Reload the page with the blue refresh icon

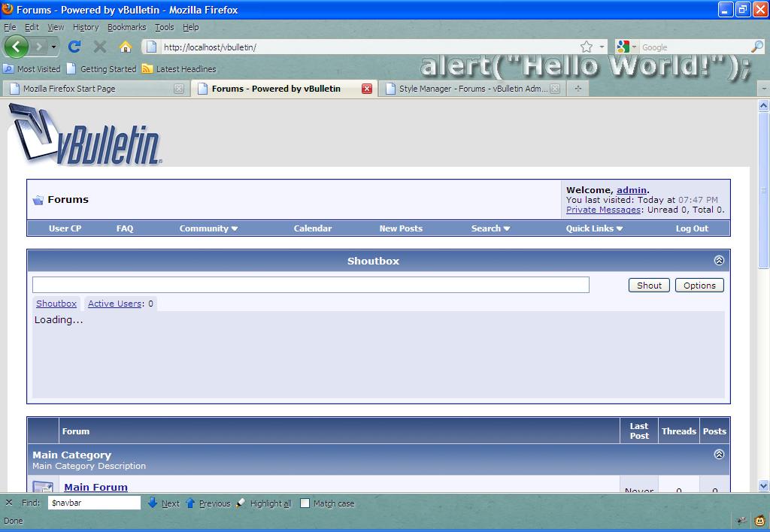point(74,47)
